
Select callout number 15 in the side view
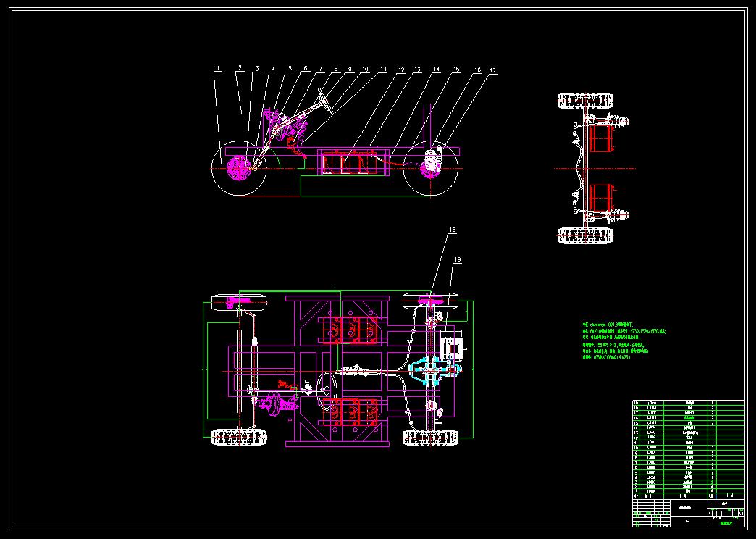(456, 70)
